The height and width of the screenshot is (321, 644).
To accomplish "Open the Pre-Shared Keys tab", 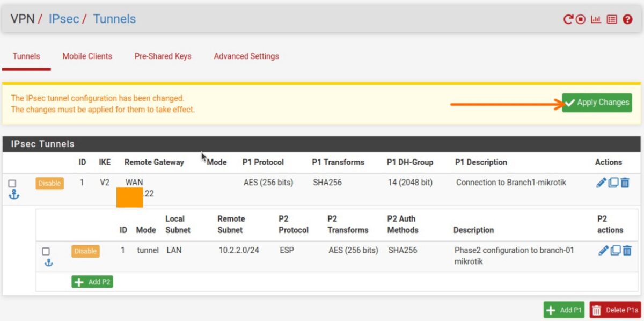I will pyautogui.click(x=163, y=56).
